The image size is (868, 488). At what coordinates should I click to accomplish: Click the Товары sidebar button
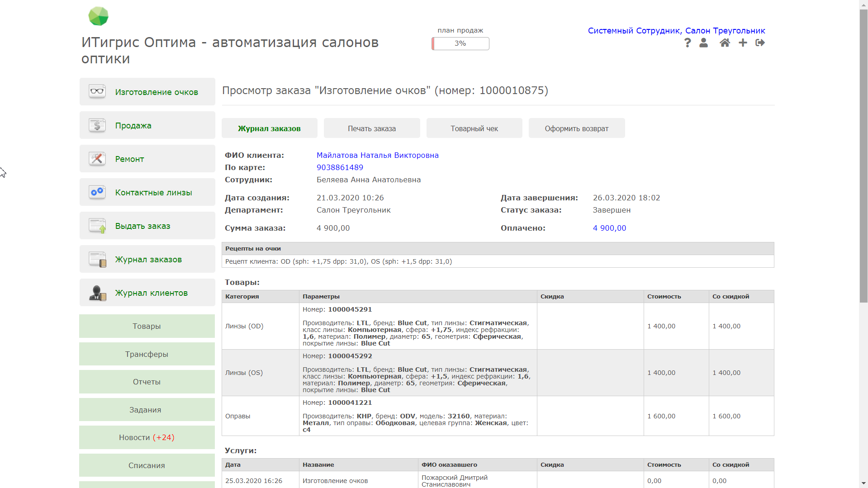coord(147,326)
